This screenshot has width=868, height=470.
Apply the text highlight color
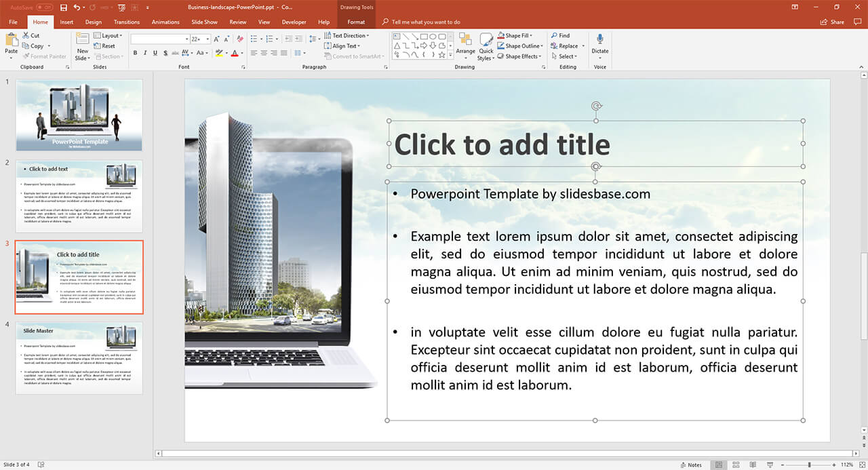218,53
